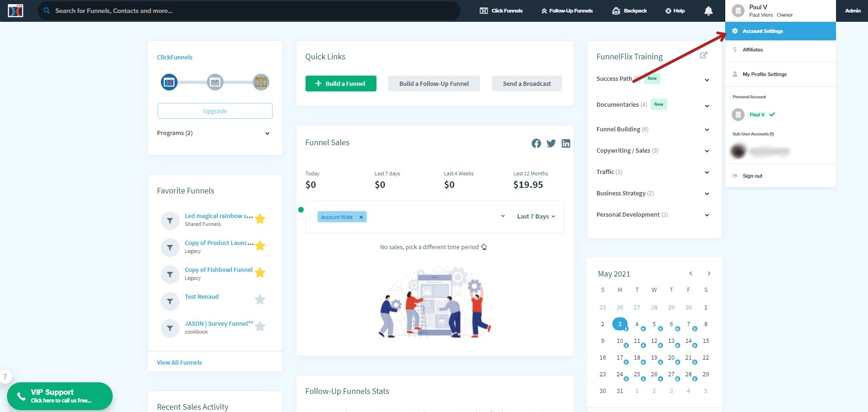This screenshot has width=868, height=412.
Task: Click the Build a Funnel button
Action: (341, 84)
